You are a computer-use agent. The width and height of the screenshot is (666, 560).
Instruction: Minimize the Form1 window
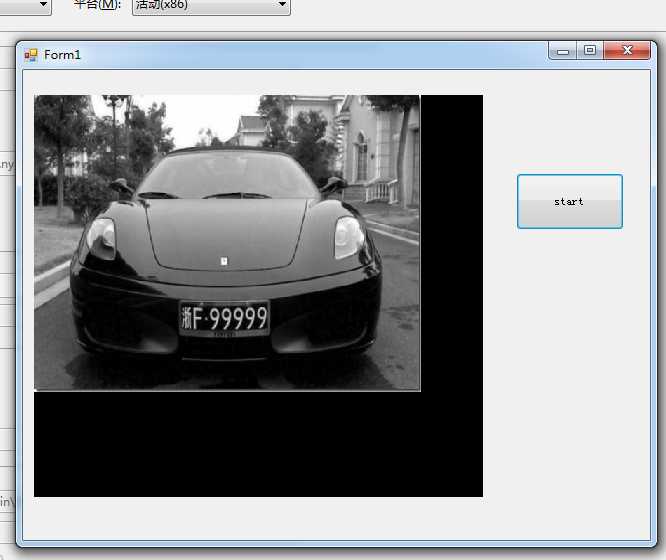click(563, 51)
